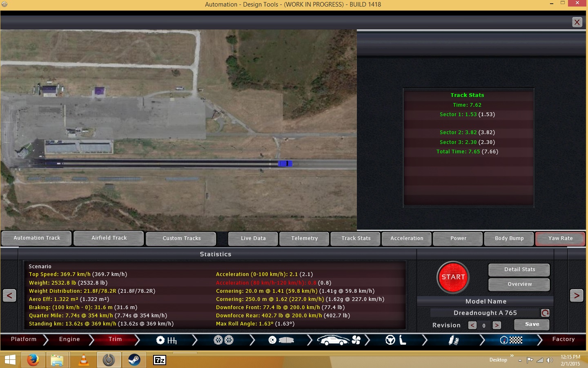Open the Overview button
Screen dimensions: 588x368
point(519,284)
